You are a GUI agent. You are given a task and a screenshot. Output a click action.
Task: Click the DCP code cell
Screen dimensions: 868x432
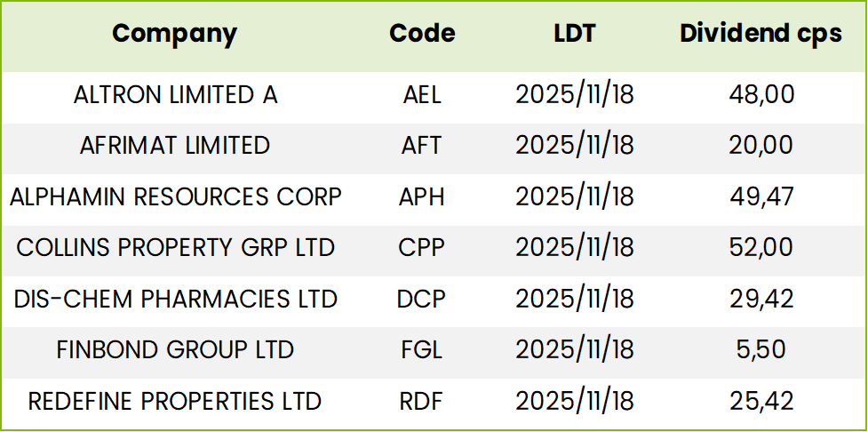click(x=421, y=299)
